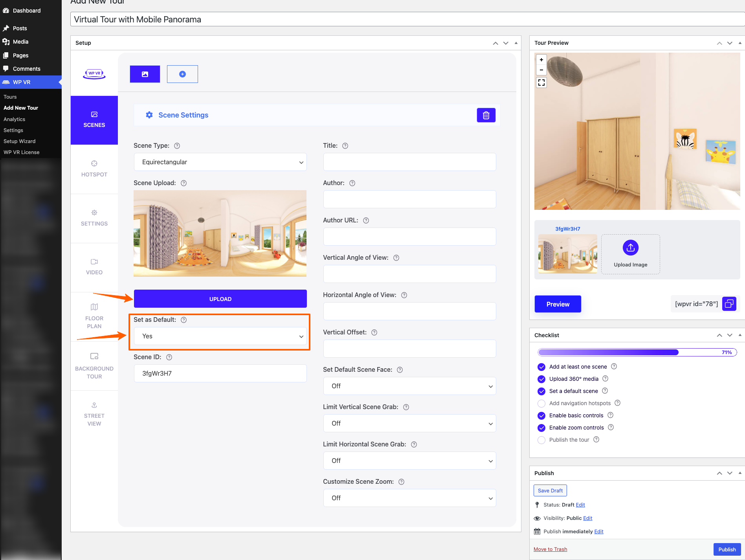Zoom in on the tour preview
The image size is (745, 560).
point(541,60)
